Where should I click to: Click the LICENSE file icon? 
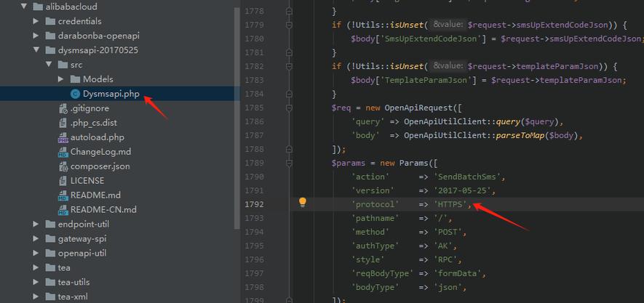[x=63, y=181]
